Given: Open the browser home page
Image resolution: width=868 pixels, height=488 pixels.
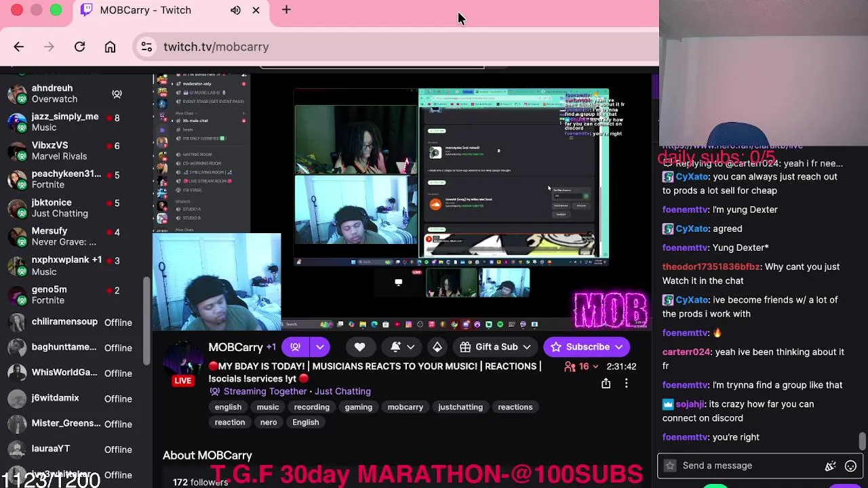Looking at the screenshot, I should [x=110, y=47].
